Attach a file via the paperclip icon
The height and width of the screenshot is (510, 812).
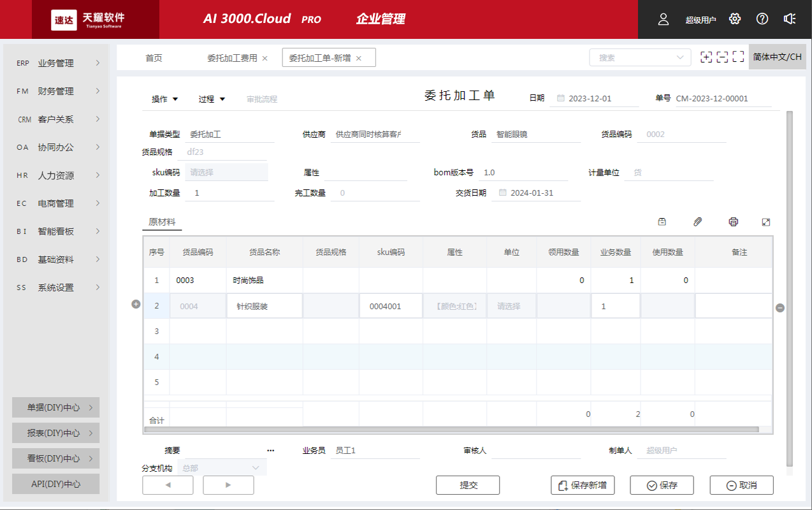tap(697, 221)
